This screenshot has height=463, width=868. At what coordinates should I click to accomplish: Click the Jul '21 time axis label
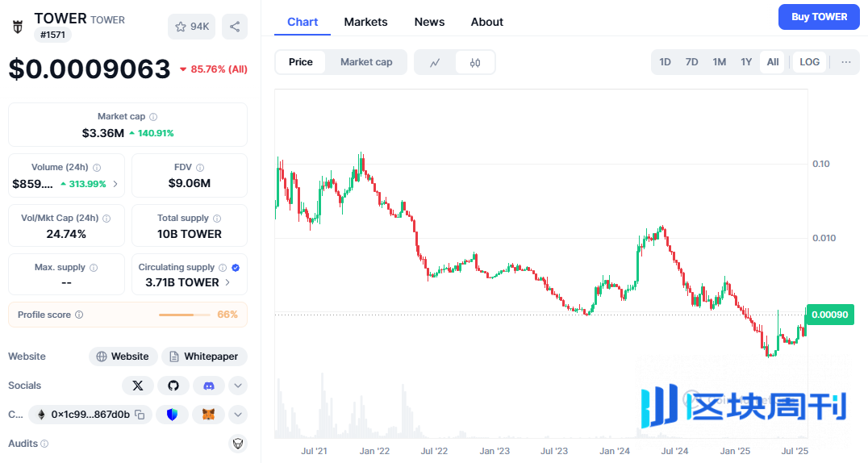tap(314, 452)
